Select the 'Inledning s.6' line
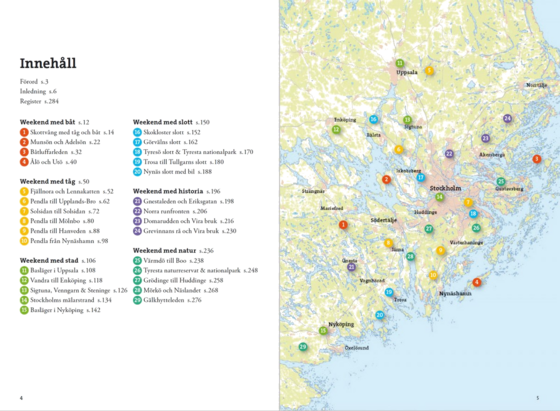This screenshot has height=411, width=560. 38,91
